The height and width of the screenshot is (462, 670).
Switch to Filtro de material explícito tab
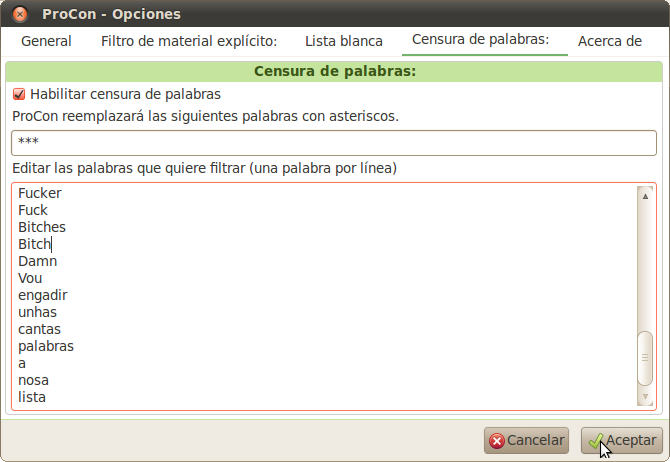tap(189, 41)
